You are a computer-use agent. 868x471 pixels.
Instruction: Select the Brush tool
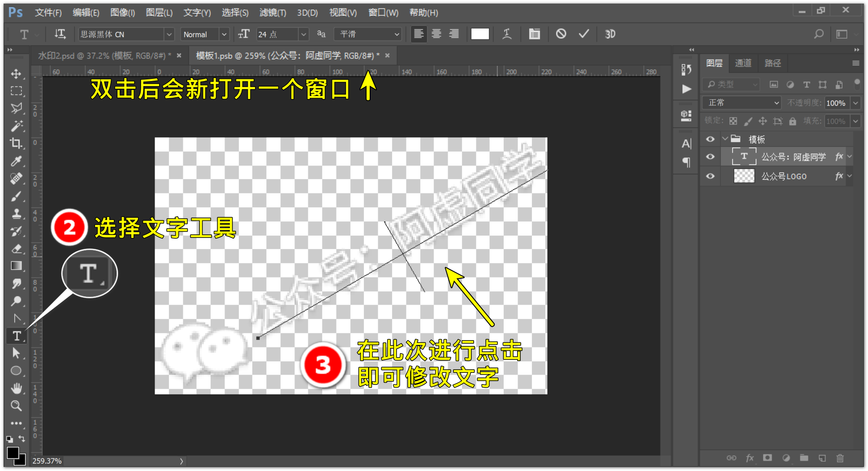(17, 196)
